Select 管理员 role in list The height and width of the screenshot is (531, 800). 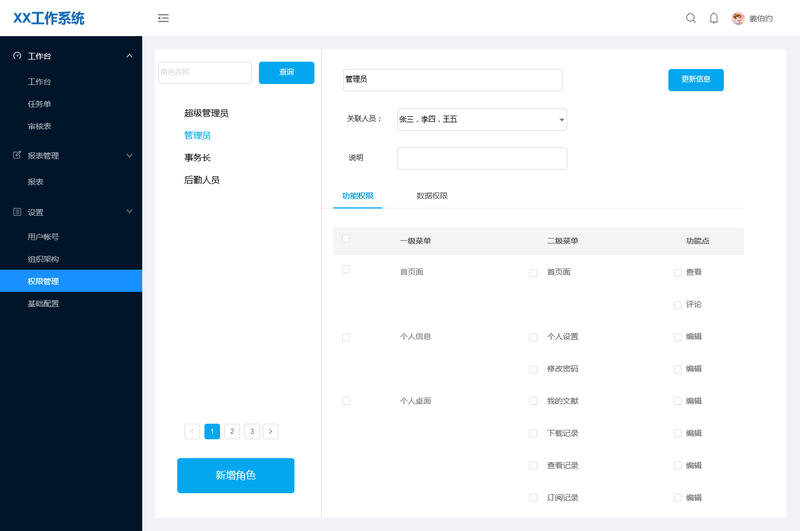pos(197,135)
